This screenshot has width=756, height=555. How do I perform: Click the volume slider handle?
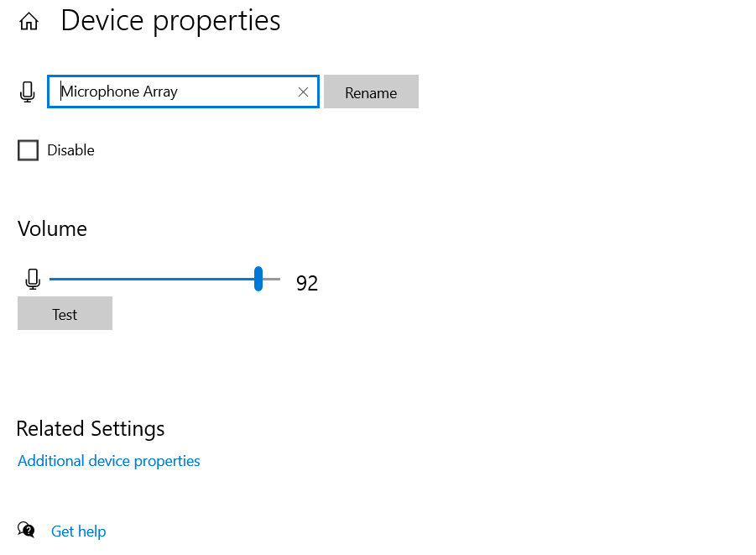(x=258, y=279)
